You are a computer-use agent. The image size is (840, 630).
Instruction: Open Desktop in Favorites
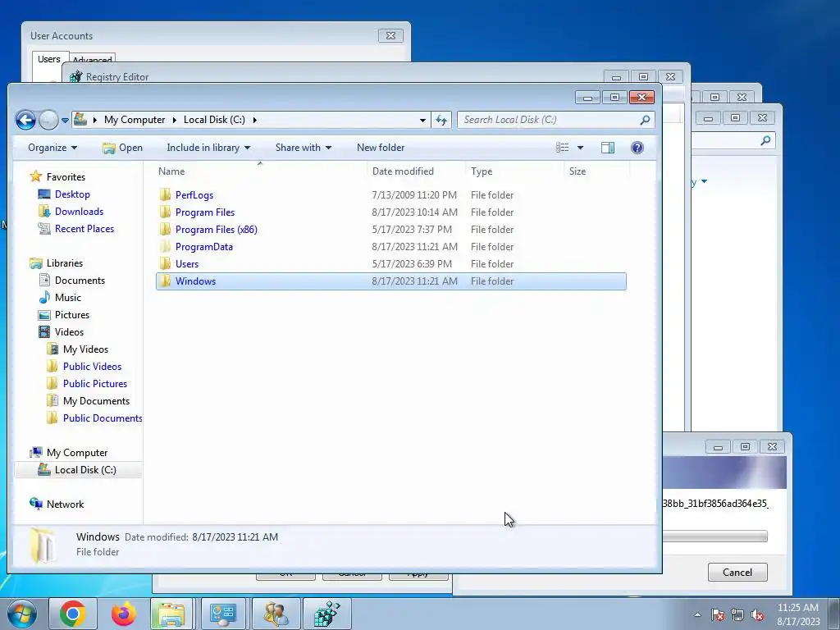(72, 194)
